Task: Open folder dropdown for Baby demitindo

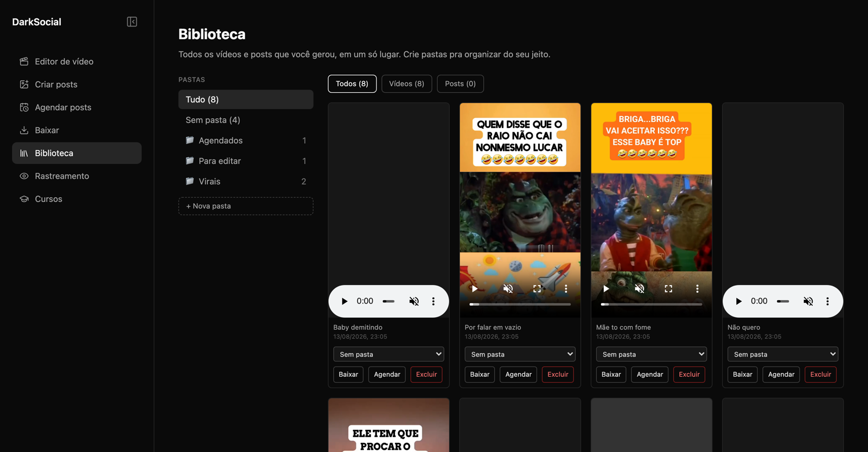Action: [388, 354]
